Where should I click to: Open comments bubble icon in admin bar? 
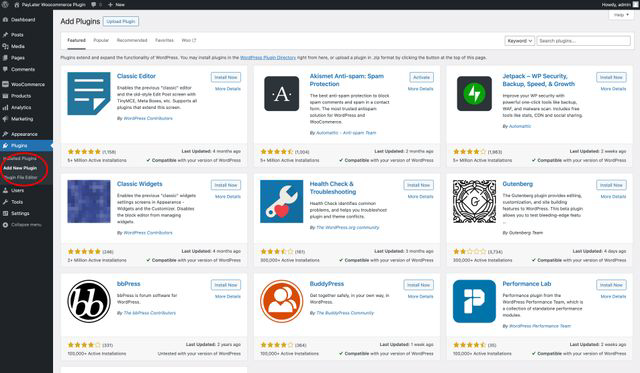click(93, 4)
